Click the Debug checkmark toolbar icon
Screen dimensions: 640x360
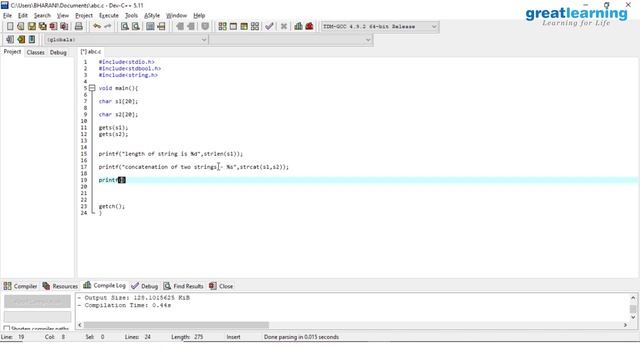(x=269, y=27)
